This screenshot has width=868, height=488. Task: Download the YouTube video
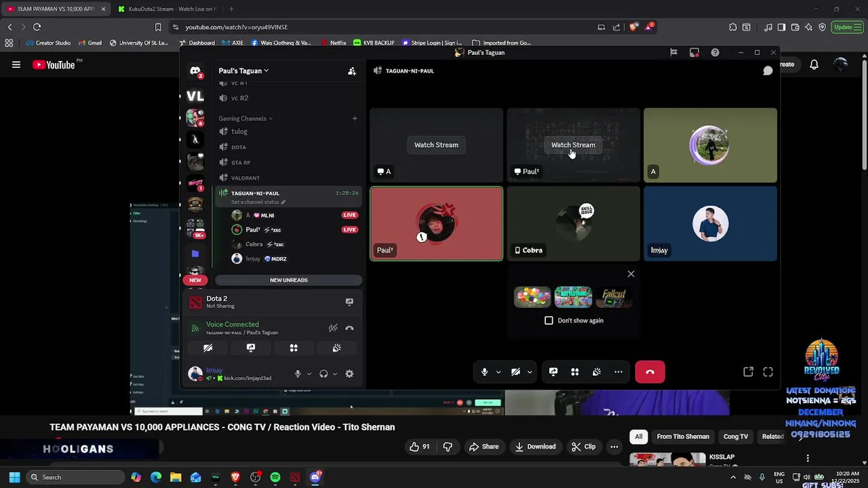coord(535,447)
